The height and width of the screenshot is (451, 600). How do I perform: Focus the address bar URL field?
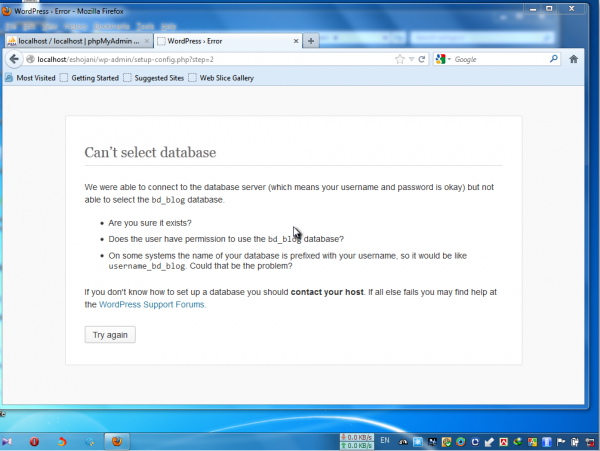[214, 59]
